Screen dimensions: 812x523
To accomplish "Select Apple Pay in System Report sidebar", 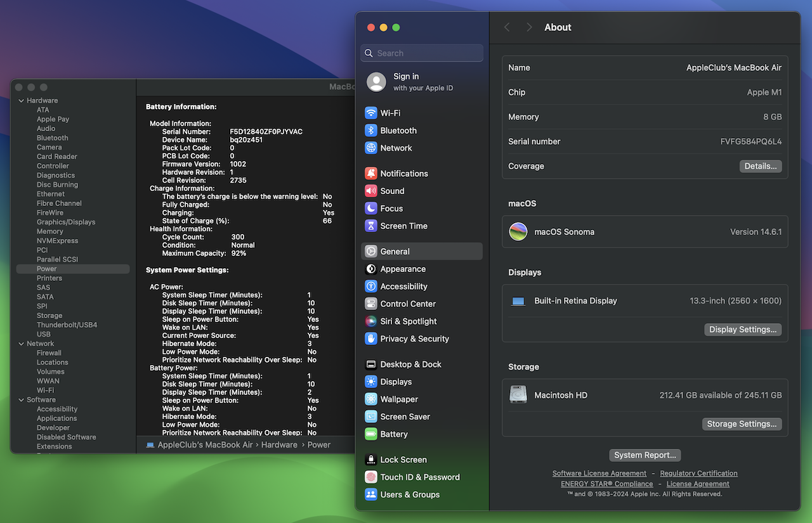I will (x=53, y=119).
